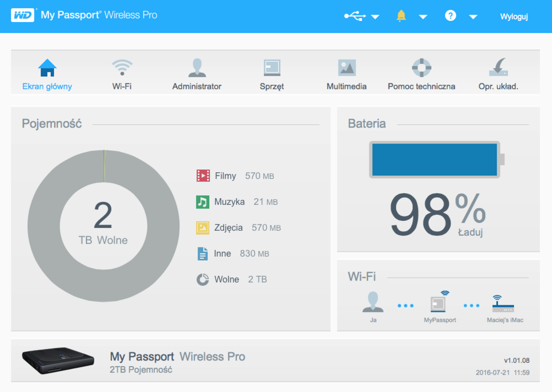552x392 pixels.
Task: Click the Ja user icon
Action: click(373, 302)
